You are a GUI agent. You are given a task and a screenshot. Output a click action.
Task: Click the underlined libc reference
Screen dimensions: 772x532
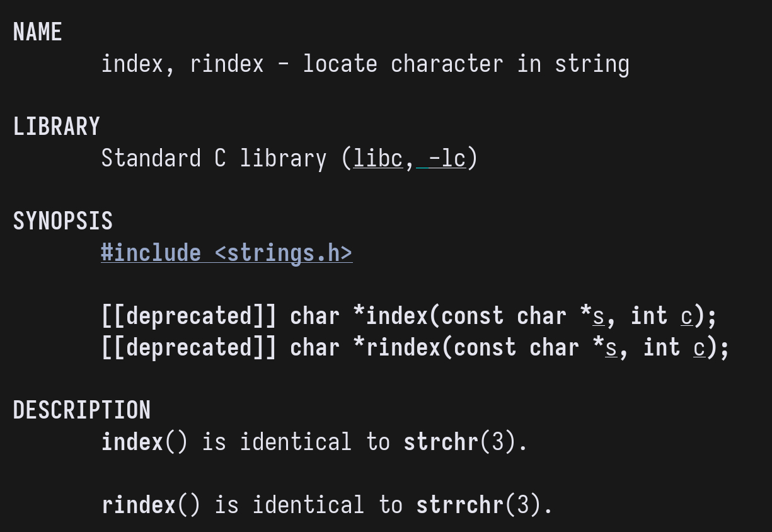click(x=377, y=158)
